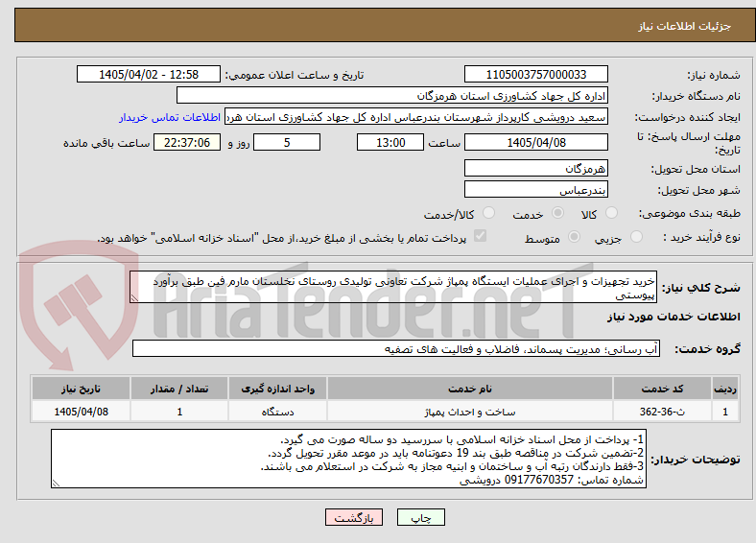The width and height of the screenshot is (756, 543).
Task: Click the تاریخ نیاز column header
Action: coord(81,389)
